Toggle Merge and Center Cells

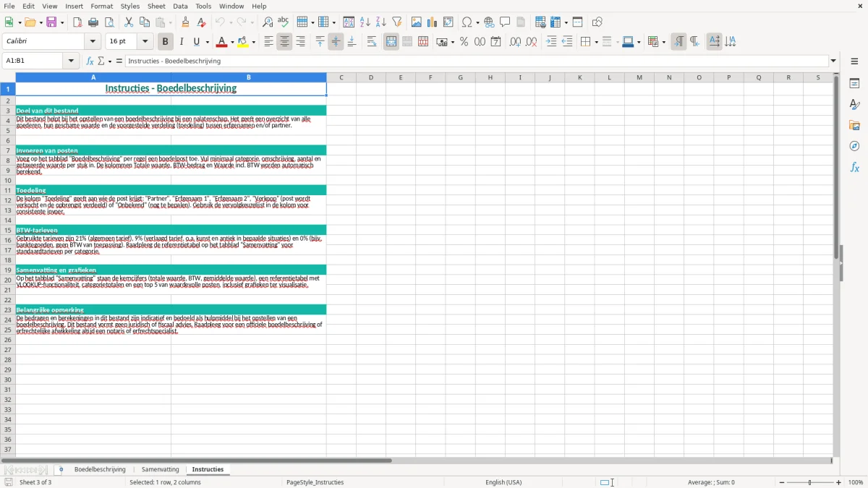pos(391,42)
